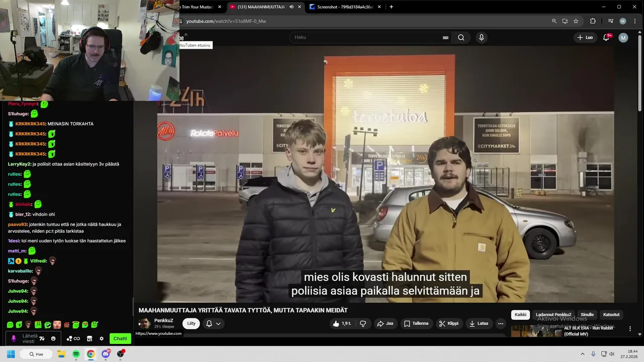Viewport: 644px width, 362px height.
Task: Click KRKRKRK345 username in MEINASIN TORKAHTA message
Action: (x=31, y=124)
